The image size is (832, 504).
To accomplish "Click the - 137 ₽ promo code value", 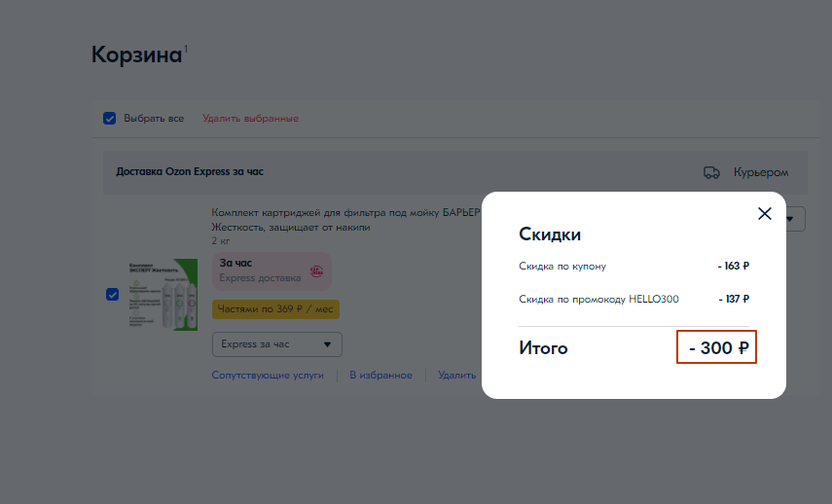I will [734, 300].
